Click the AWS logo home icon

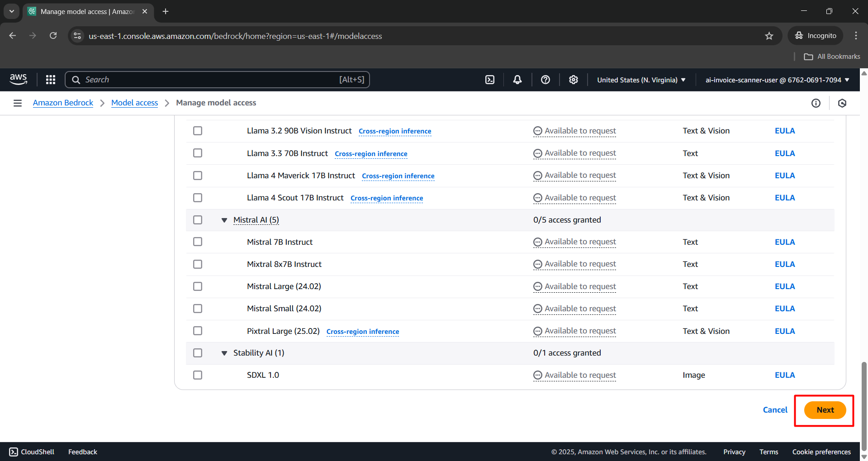(x=19, y=80)
